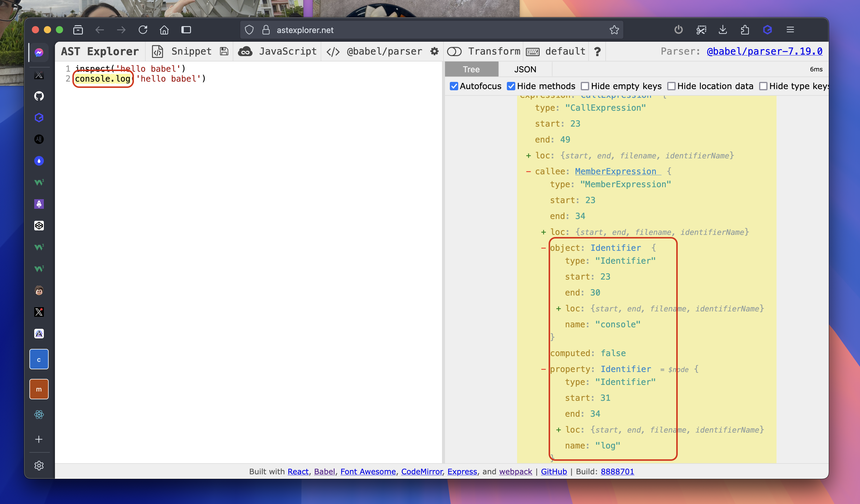
Task: Open the GitHub link in footer
Action: click(554, 472)
